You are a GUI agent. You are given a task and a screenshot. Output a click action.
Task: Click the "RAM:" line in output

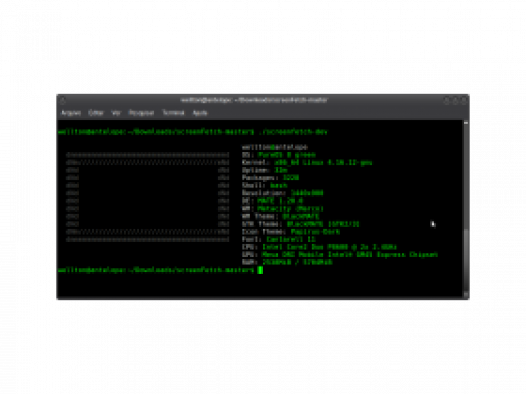287,262
